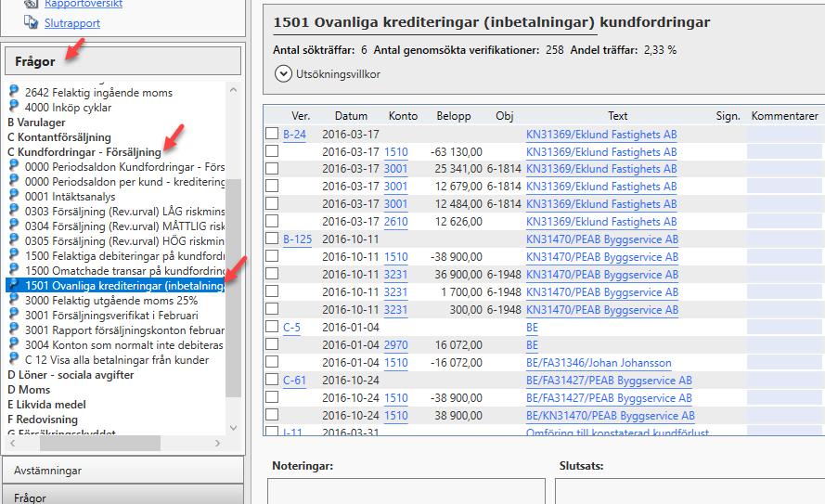The image size is (825, 504).
Task: Sort by the Kommentarer column header
Action: point(784,116)
